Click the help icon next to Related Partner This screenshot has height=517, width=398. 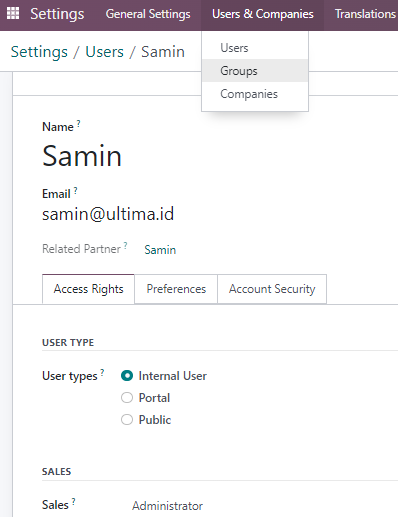[125, 246]
